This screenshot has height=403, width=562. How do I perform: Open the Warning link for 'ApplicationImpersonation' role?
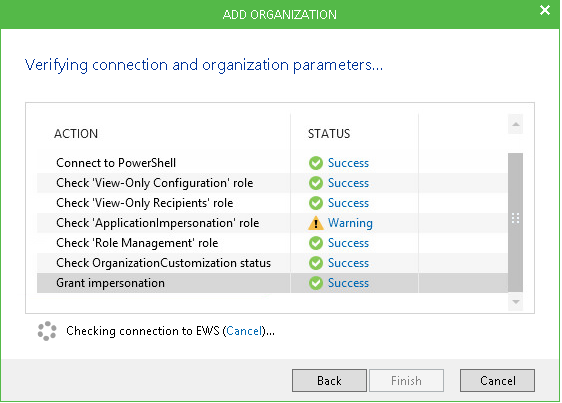coord(350,223)
